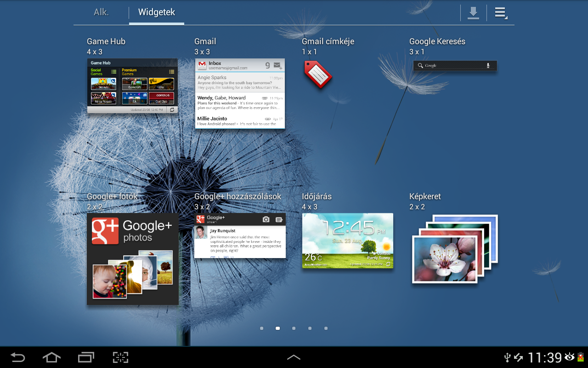This screenshot has height=368, width=588.
Task: Click the 26° temperature in weather widget
Action: click(x=313, y=257)
